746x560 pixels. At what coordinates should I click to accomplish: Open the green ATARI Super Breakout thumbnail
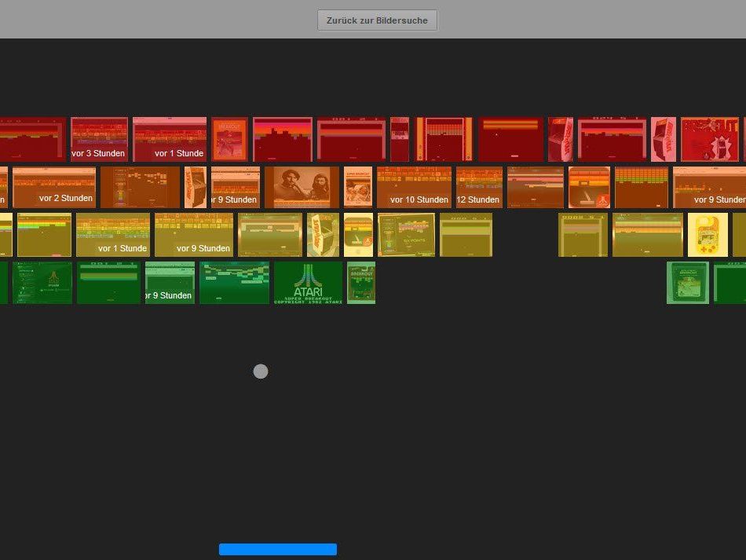tap(308, 283)
